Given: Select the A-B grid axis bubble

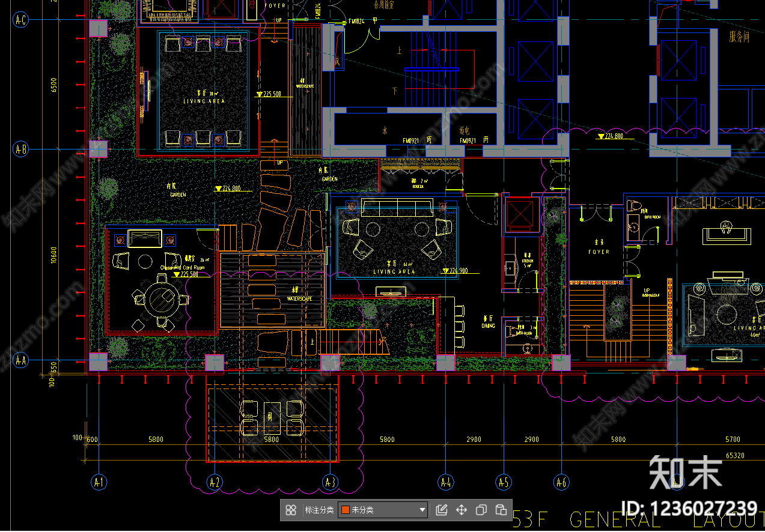Looking at the screenshot, I should 21,149.
